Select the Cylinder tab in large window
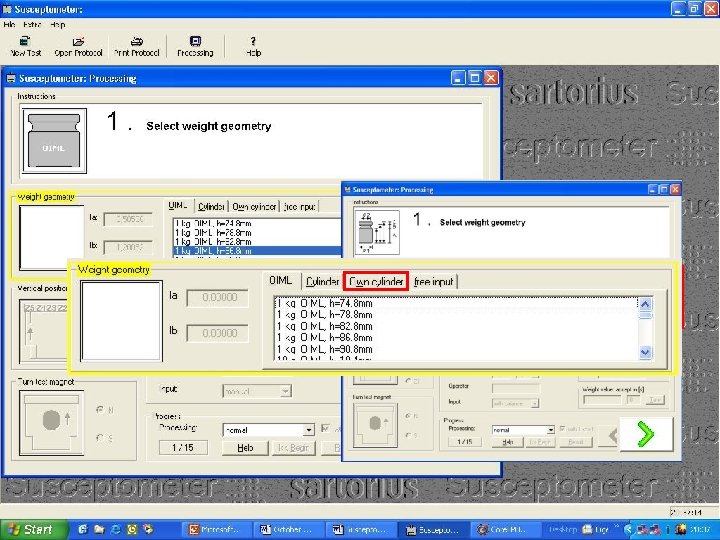720x540 pixels. (x=211, y=207)
